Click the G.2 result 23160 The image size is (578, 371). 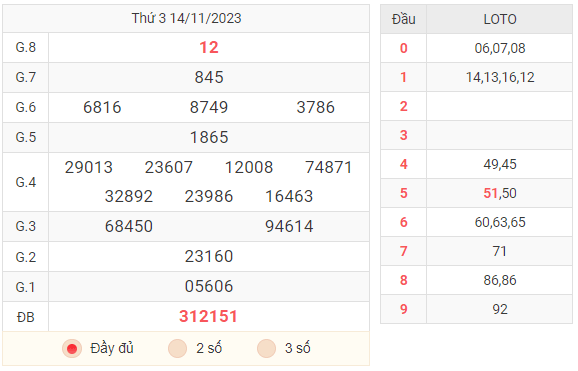click(x=209, y=256)
